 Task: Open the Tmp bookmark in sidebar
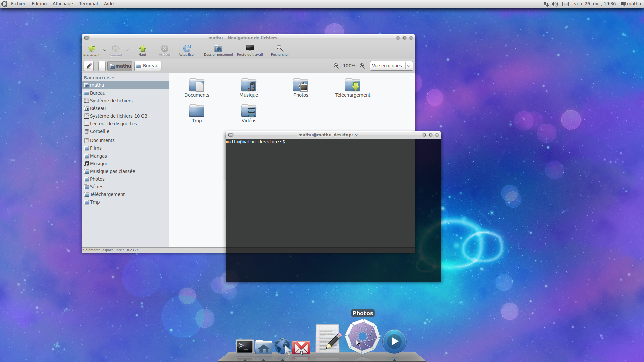(x=125, y=202)
